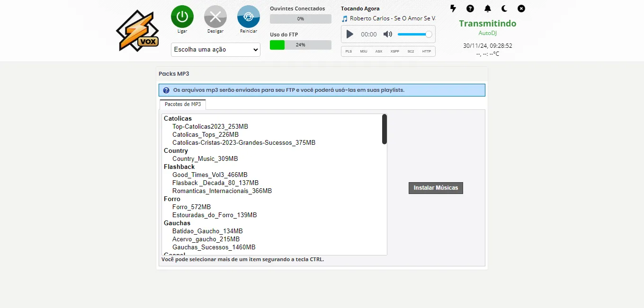Switch to the Pacotes de MP3 tab
The image size is (644, 308).
coord(183,104)
